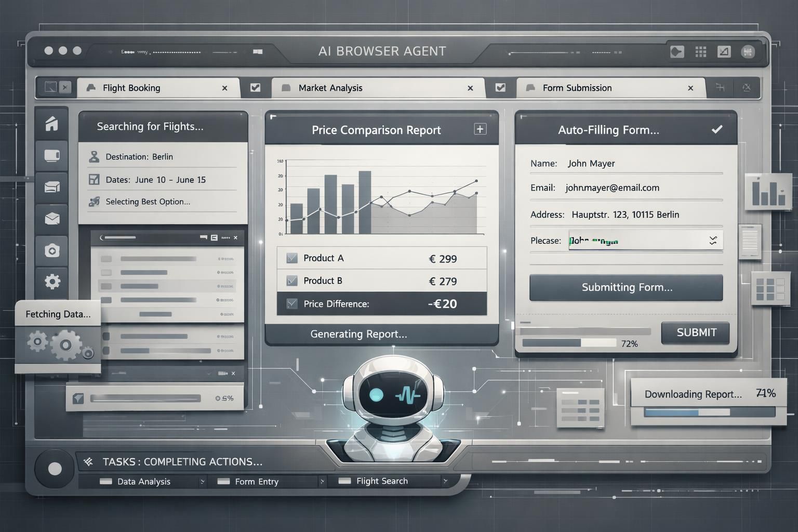Open the Please dropdown in the form

point(713,240)
